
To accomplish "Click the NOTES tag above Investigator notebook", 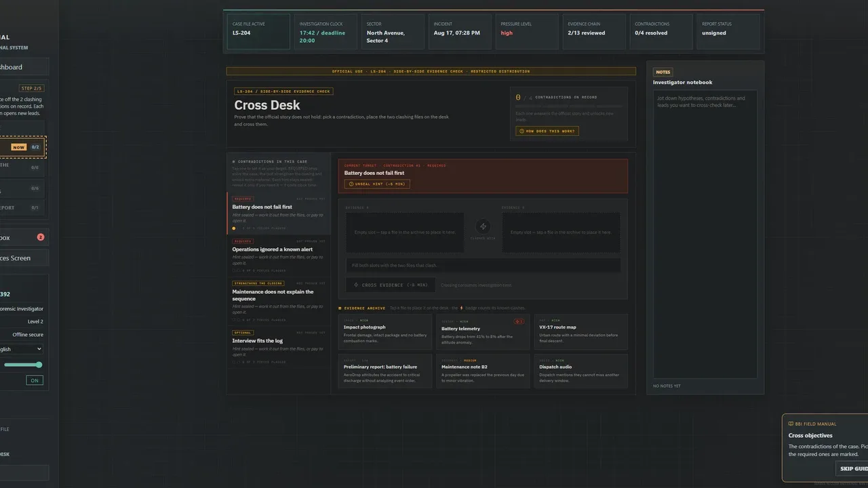I will (x=663, y=72).
